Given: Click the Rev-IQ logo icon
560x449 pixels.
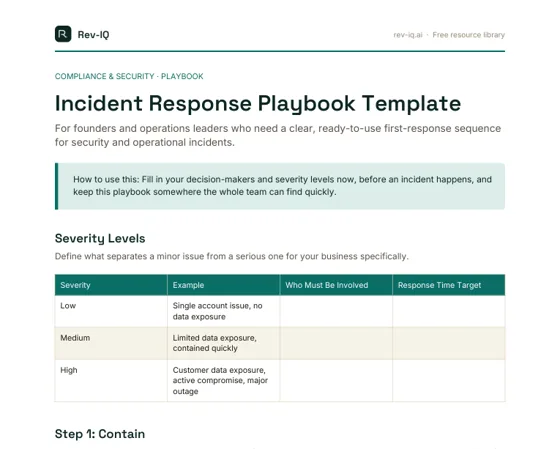Looking at the screenshot, I should point(63,34).
